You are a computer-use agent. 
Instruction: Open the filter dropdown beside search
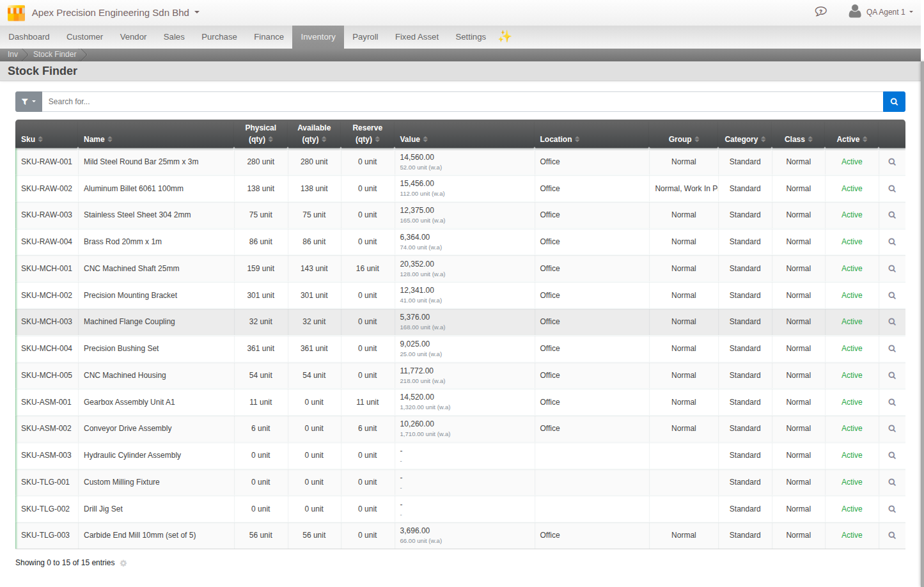pos(29,102)
